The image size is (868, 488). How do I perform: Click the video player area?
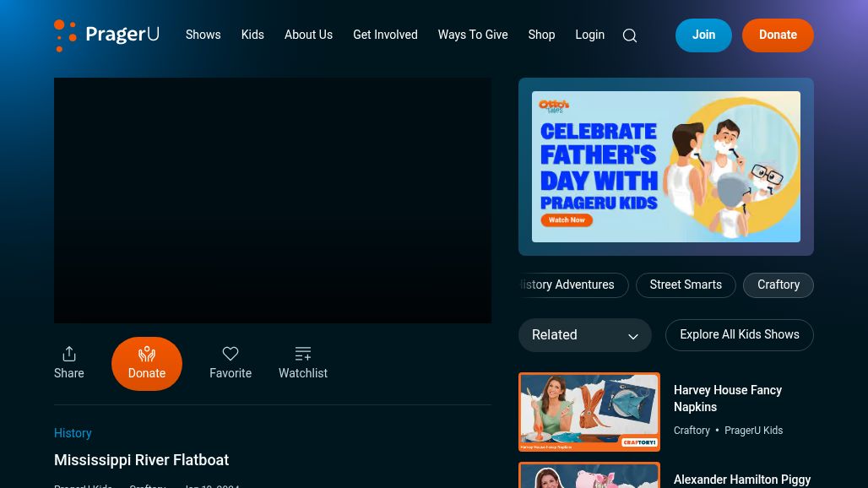click(x=273, y=200)
